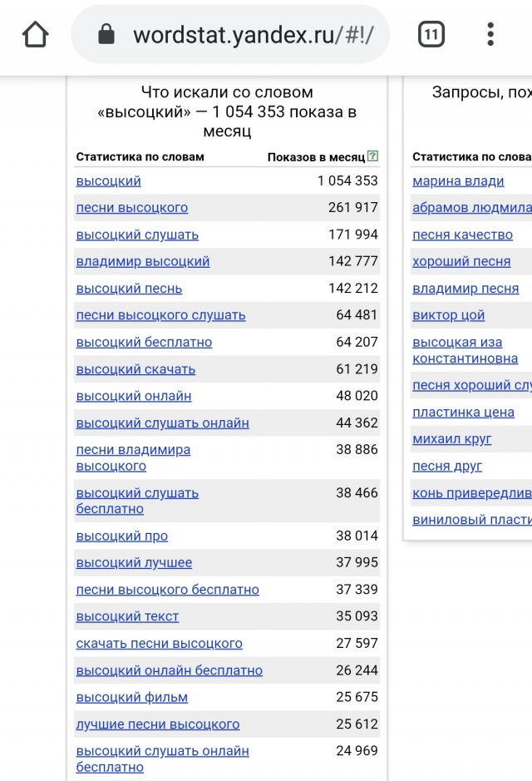The image size is (532, 781).
Task: Open 'высоцкий онлайн бесплатно' link
Action: 170,670
